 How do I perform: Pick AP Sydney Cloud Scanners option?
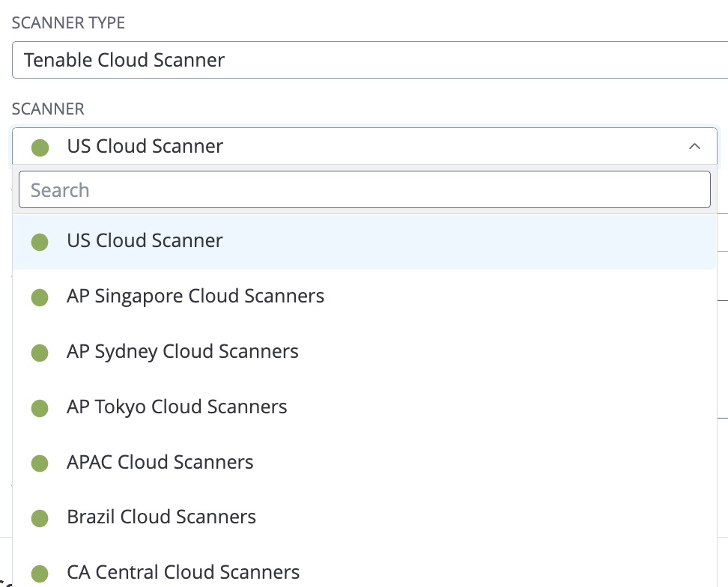point(365,352)
